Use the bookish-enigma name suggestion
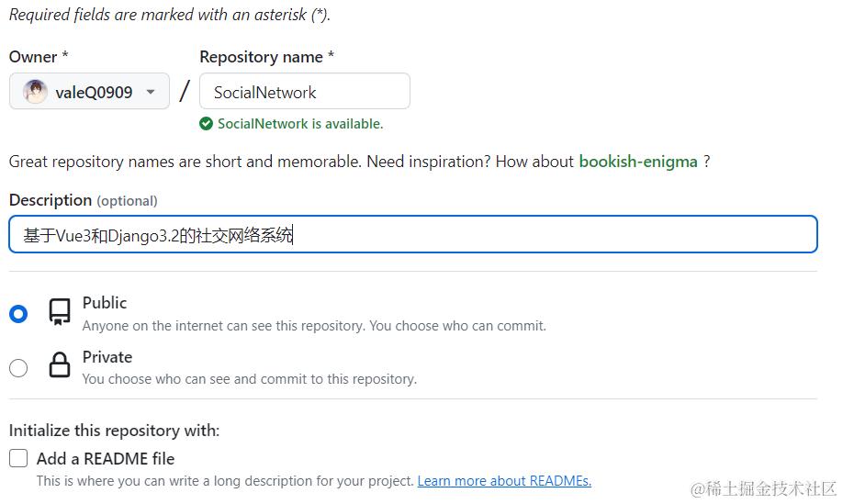 pos(637,162)
